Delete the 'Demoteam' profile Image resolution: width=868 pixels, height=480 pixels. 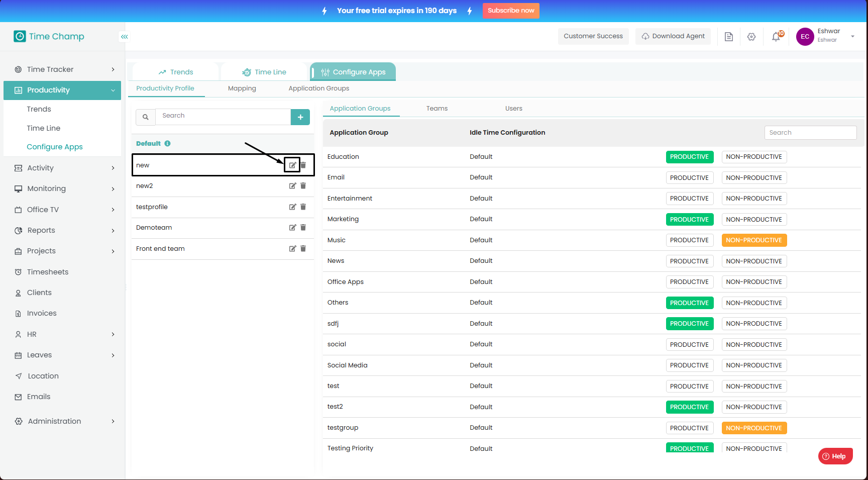(303, 228)
